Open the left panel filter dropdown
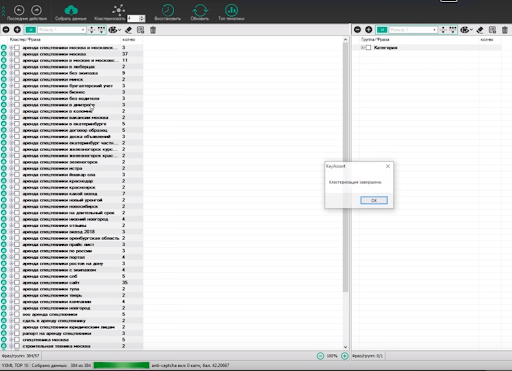The height and width of the screenshot is (371, 512). coord(83,30)
